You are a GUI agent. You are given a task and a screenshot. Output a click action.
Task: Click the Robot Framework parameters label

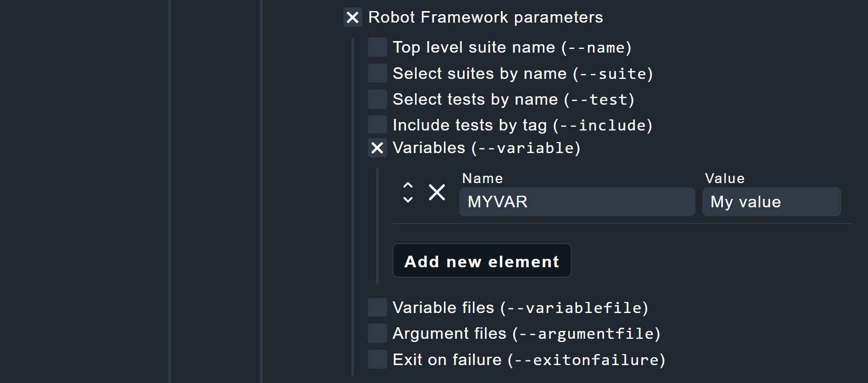(486, 17)
